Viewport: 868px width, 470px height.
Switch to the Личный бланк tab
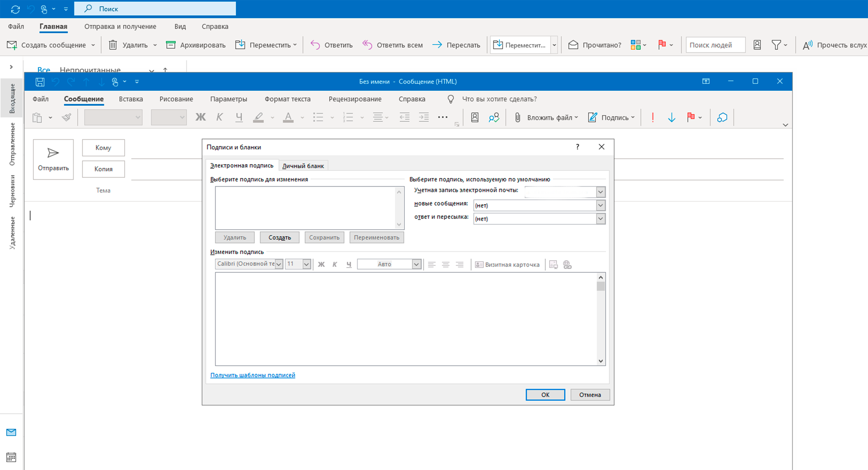click(x=303, y=166)
